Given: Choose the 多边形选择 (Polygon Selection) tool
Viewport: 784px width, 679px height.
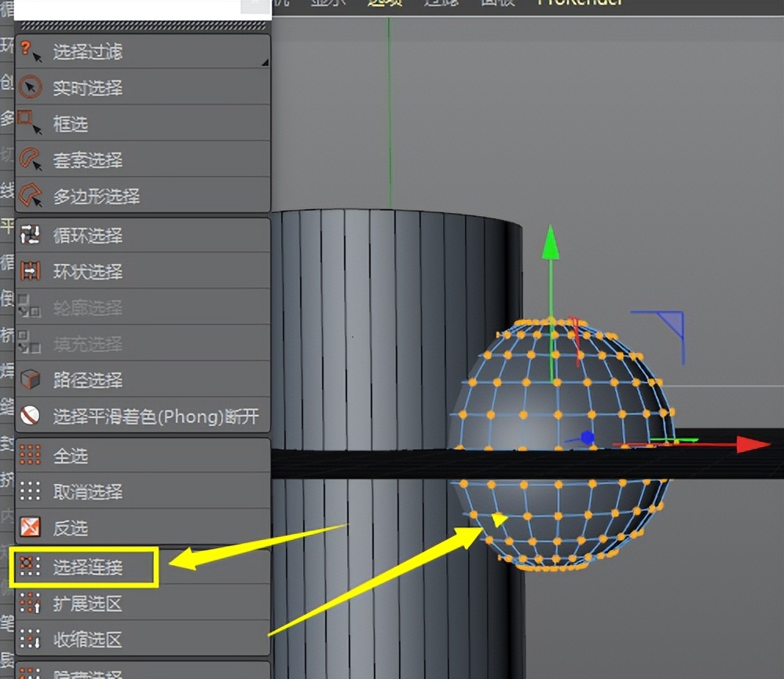Looking at the screenshot, I should (x=98, y=196).
